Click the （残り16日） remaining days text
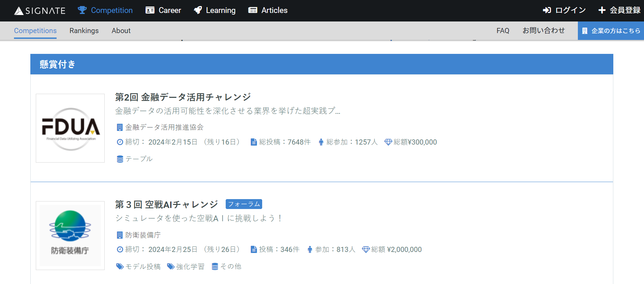 click(x=222, y=142)
